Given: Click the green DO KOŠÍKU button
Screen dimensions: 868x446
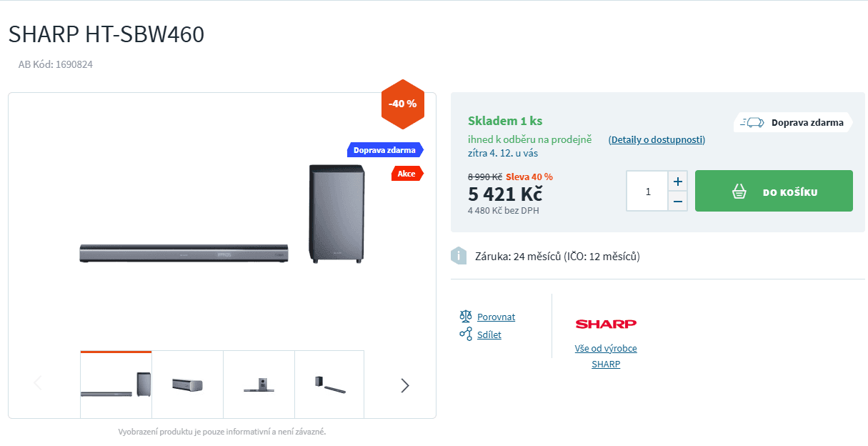Looking at the screenshot, I should coord(773,191).
